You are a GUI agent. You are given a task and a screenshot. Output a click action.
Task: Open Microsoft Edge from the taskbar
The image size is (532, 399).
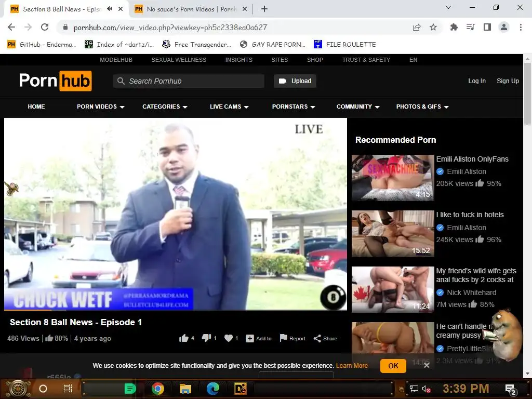click(213, 389)
